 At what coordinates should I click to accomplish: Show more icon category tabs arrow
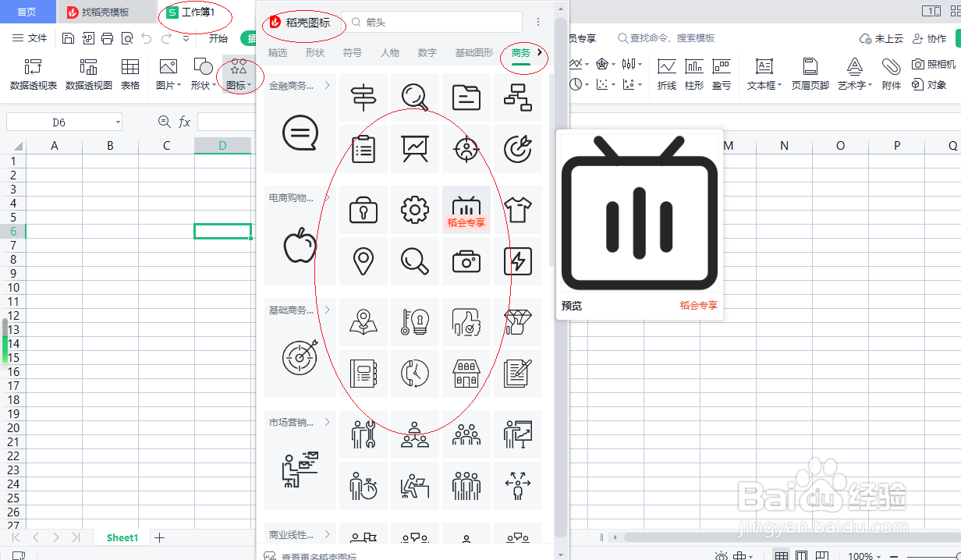tap(540, 52)
